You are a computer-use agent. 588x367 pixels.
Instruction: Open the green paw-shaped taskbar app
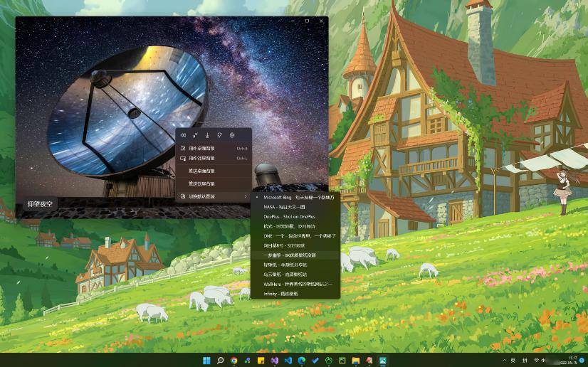point(329,361)
